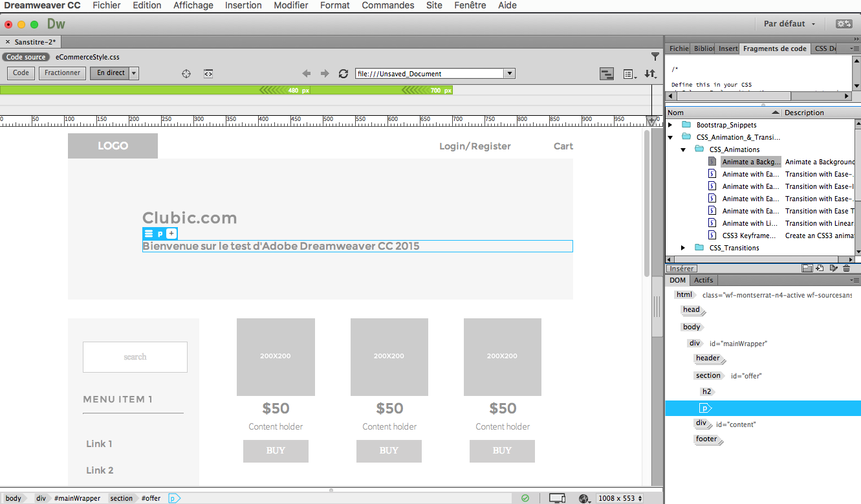
Task: Collapse the CSS_Animations folder
Action: pos(684,149)
